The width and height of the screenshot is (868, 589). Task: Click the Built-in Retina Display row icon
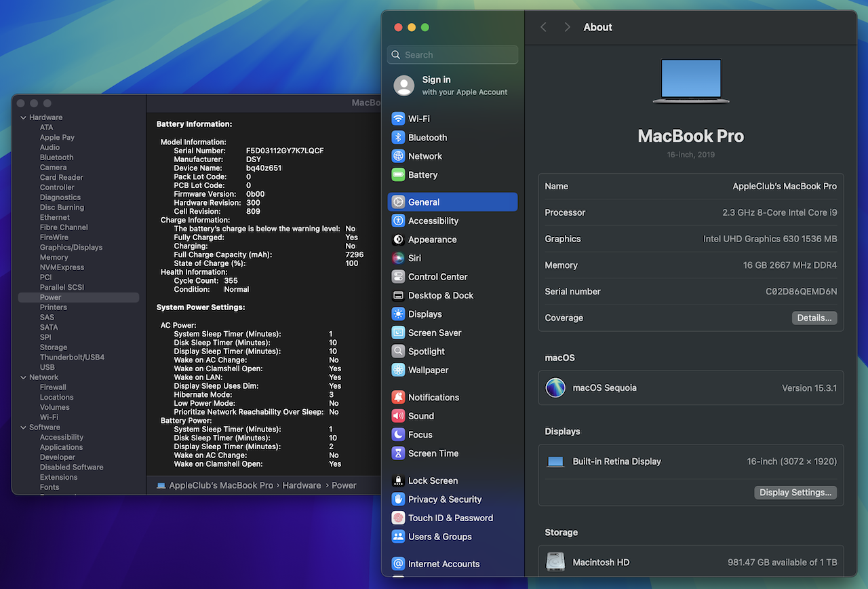[x=555, y=461]
